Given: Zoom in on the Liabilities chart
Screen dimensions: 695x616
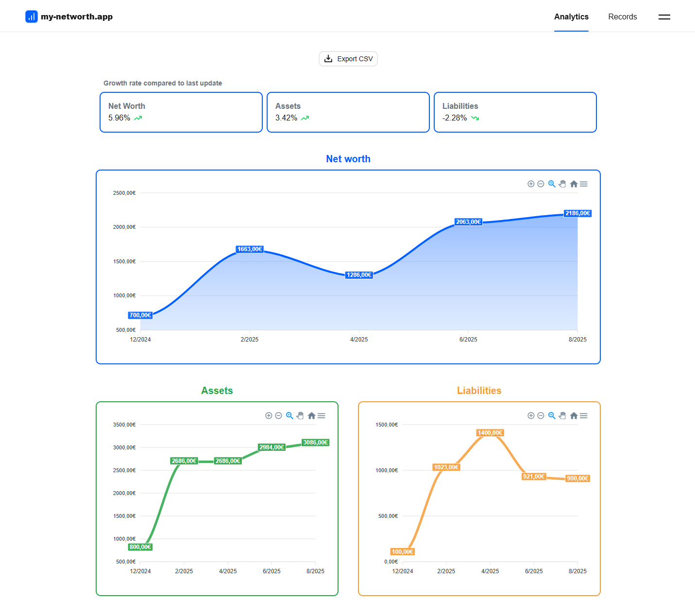Looking at the screenshot, I should [531, 416].
